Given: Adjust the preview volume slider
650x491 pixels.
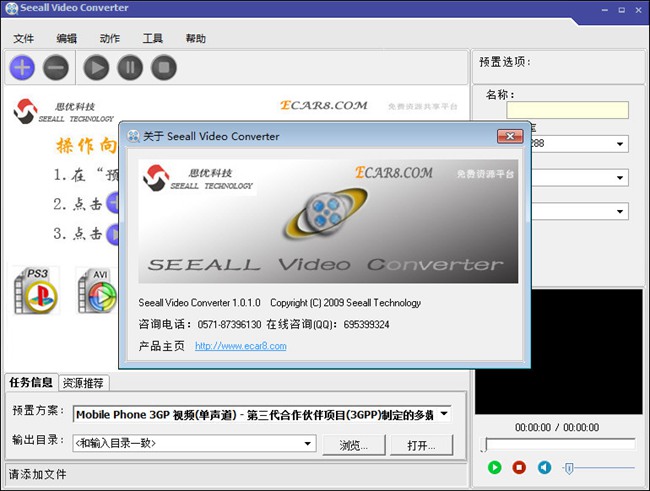Looking at the screenshot, I should tap(569, 468).
